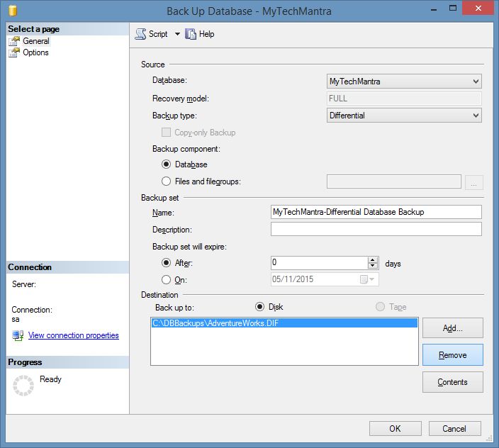The image size is (499, 448).
Task: Click the Script scroll icon in toolbar
Action: click(140, 34)
